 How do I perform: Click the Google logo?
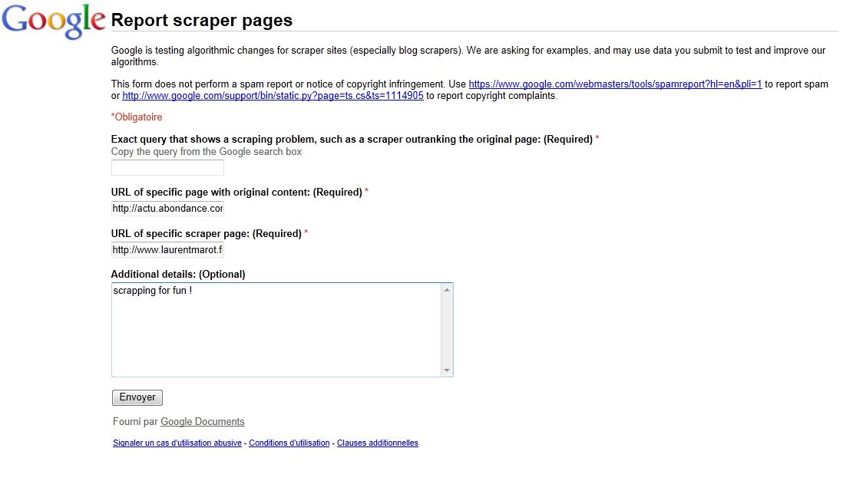click(53, 21)
